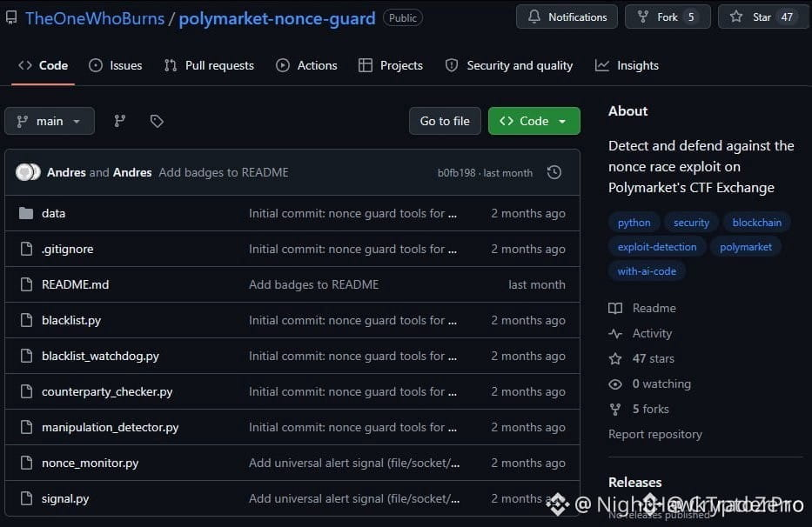Viewport: 812px width, 527px height.
Task: Open the Pull requests tab
Action: 209,66
